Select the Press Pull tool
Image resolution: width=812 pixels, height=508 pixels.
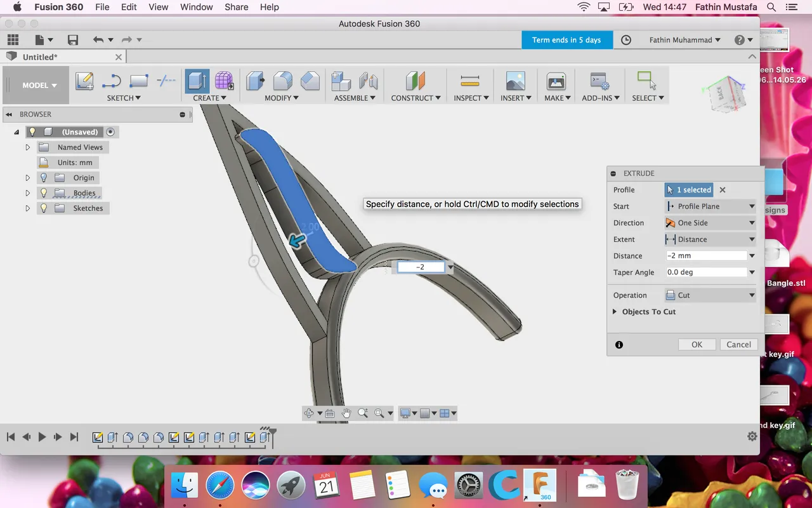256,81
